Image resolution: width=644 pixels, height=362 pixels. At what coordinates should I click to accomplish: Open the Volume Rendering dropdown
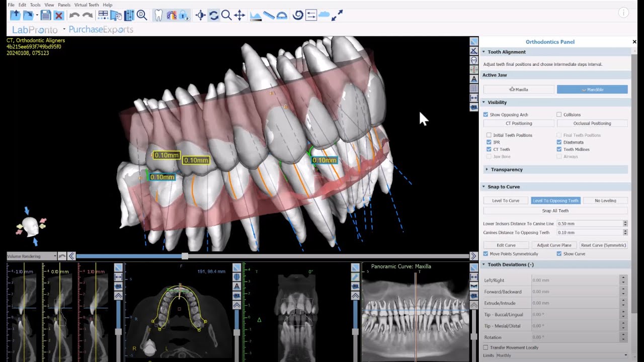[x=31, y=256]
